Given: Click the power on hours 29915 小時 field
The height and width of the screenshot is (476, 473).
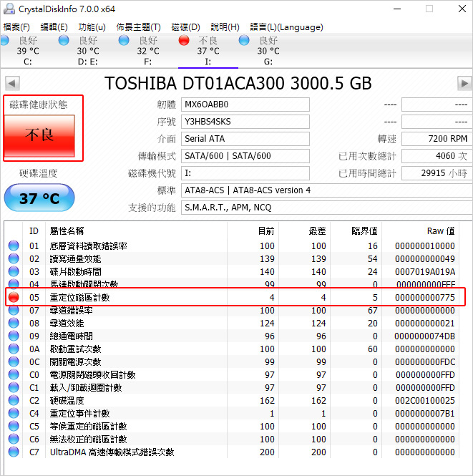Looking at the screenshot, I should pyautogui.click(x=437, y=173).
